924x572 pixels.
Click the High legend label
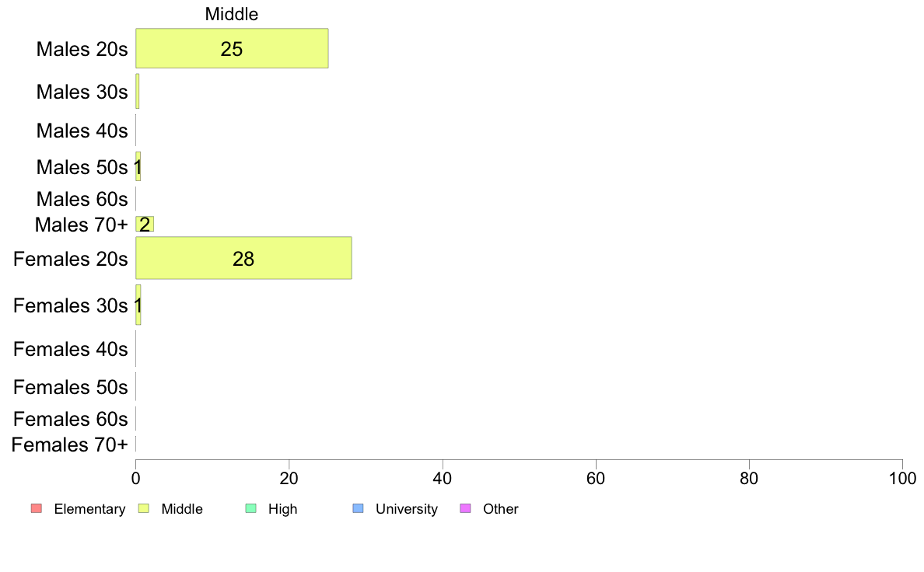click(282, 509)
